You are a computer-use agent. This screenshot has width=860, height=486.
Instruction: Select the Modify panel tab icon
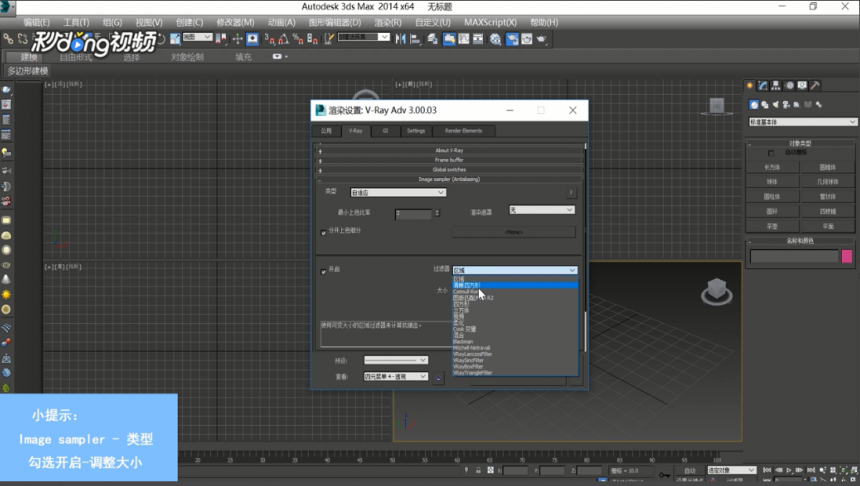click(x=763, y=86)
